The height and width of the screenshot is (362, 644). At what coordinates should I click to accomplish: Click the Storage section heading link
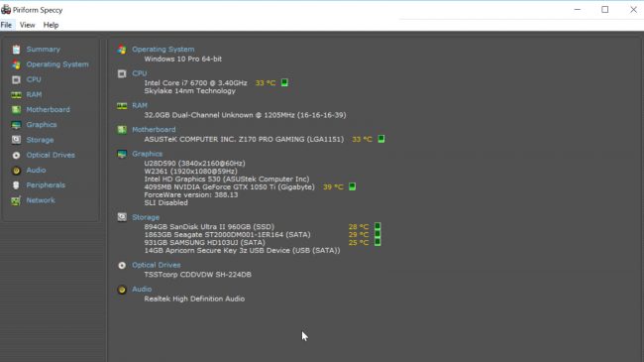click(x=146, y=217)
